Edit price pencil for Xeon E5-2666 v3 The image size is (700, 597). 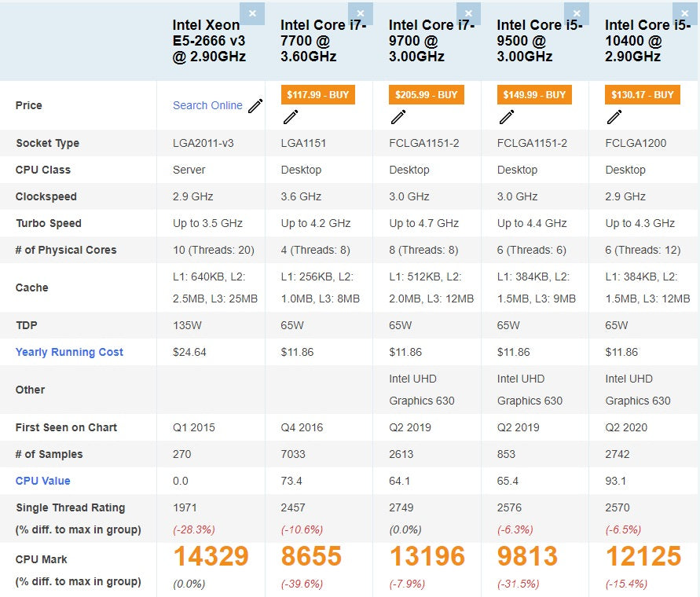pos(255,106)
